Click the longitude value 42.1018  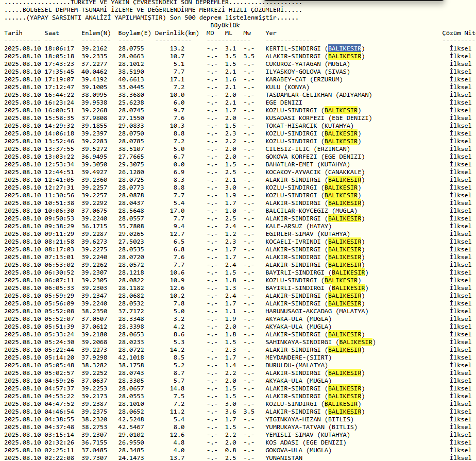[x=131, y=357]
